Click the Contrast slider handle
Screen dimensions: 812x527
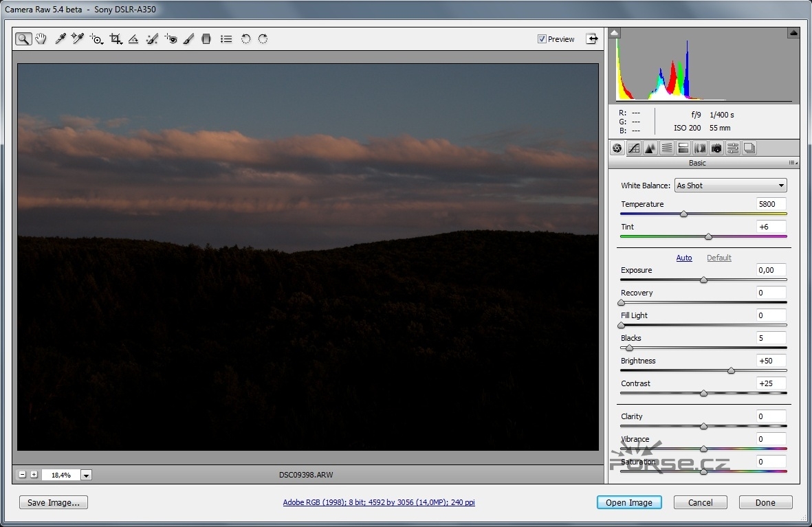[703, 394]
